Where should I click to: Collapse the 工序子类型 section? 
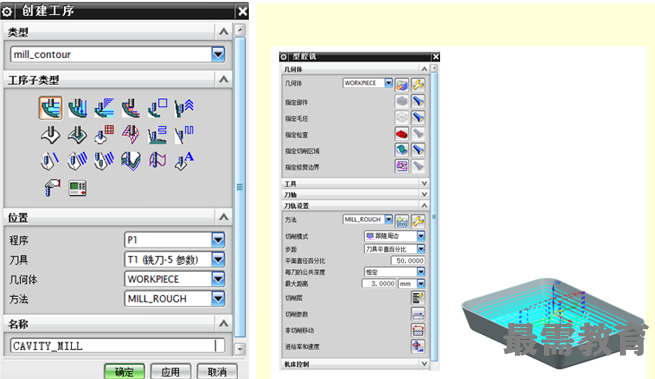(223, 79)
